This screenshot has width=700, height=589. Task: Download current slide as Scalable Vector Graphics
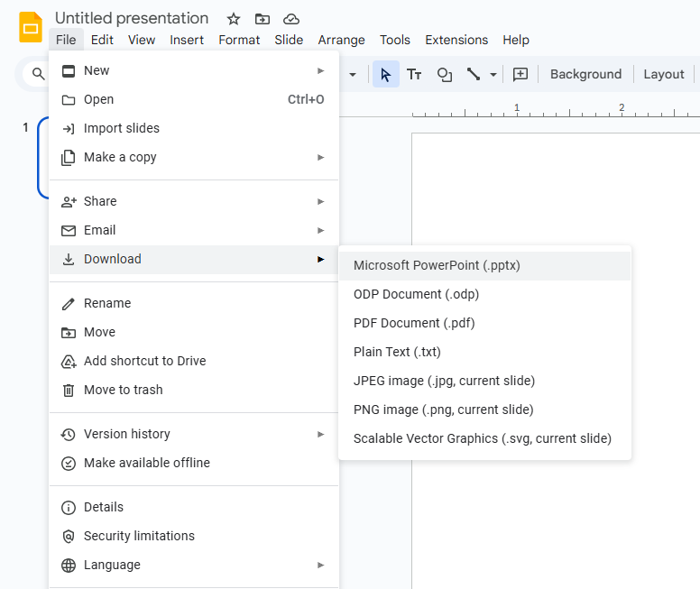[x=484, y=438]
